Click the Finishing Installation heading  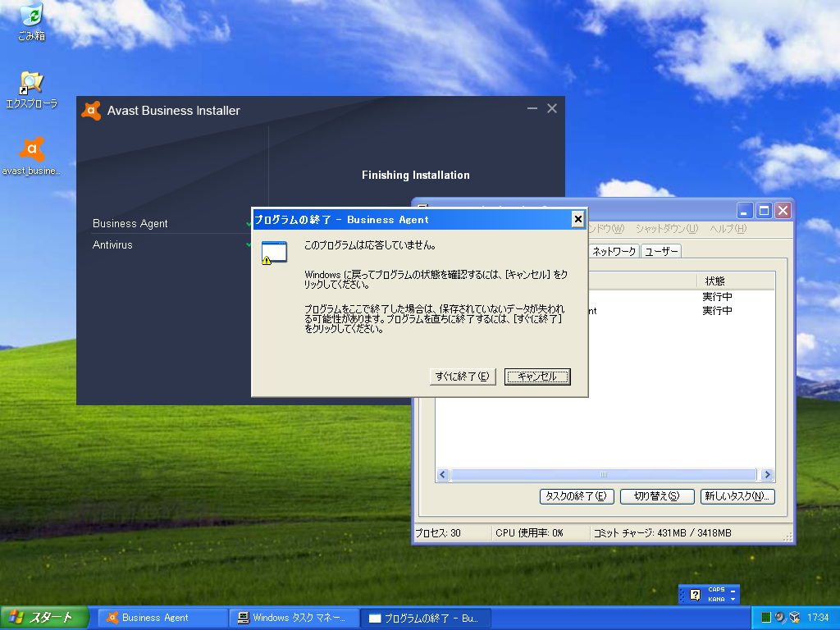(x=416, y=176)
